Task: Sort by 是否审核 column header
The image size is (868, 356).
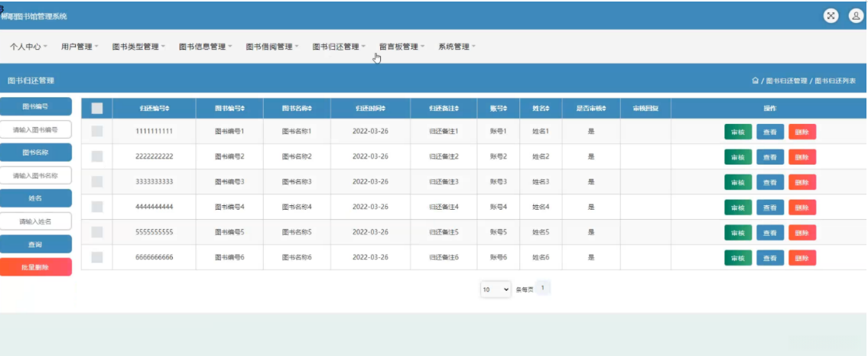Action: pyautogui.click(x=590, y=108)
